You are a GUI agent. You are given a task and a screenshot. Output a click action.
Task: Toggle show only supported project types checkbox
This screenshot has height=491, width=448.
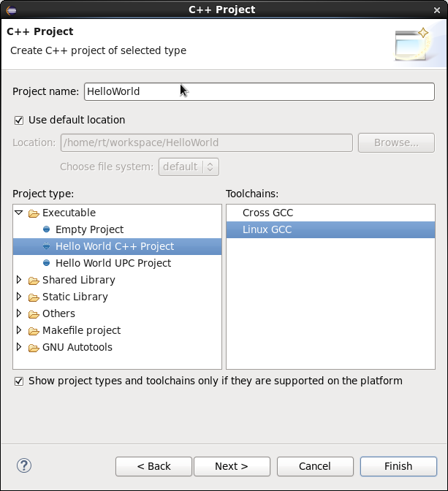[19, 381]
